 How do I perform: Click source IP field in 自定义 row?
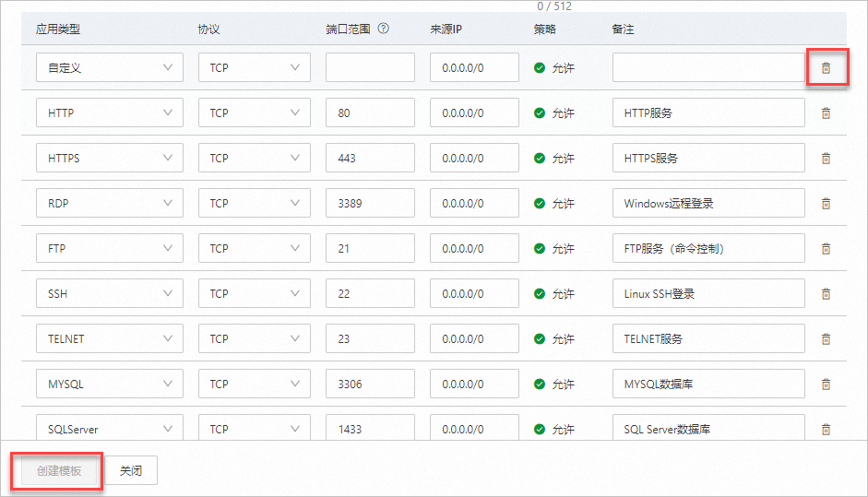click(x=474, y=67)
